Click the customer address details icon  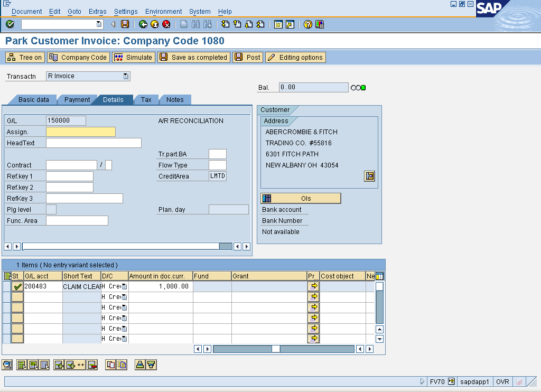click(x=369, y=176)
